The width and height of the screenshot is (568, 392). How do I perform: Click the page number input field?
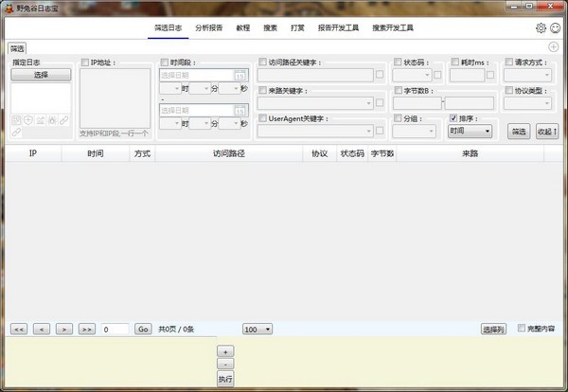pyautogui.click(x=115, y=329)
